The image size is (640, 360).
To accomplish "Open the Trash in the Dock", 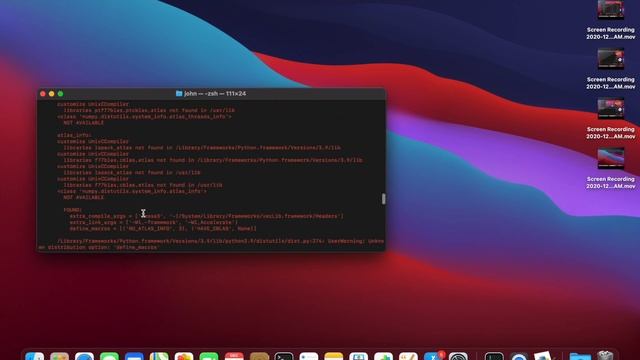I will tap(605, 355).
